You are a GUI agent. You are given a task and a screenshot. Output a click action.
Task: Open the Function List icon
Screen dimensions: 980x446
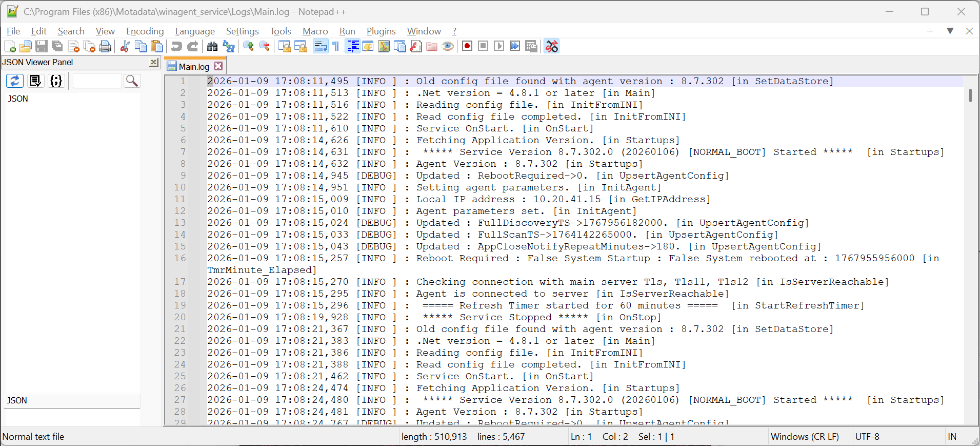pos(416,47)
